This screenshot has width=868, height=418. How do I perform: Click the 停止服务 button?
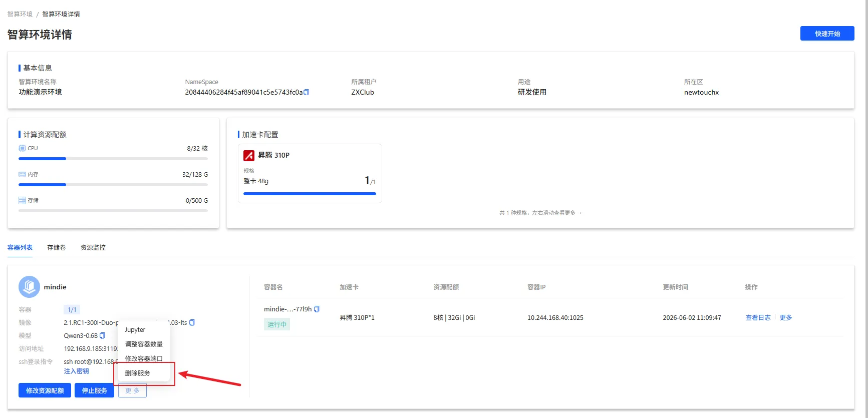94,390
